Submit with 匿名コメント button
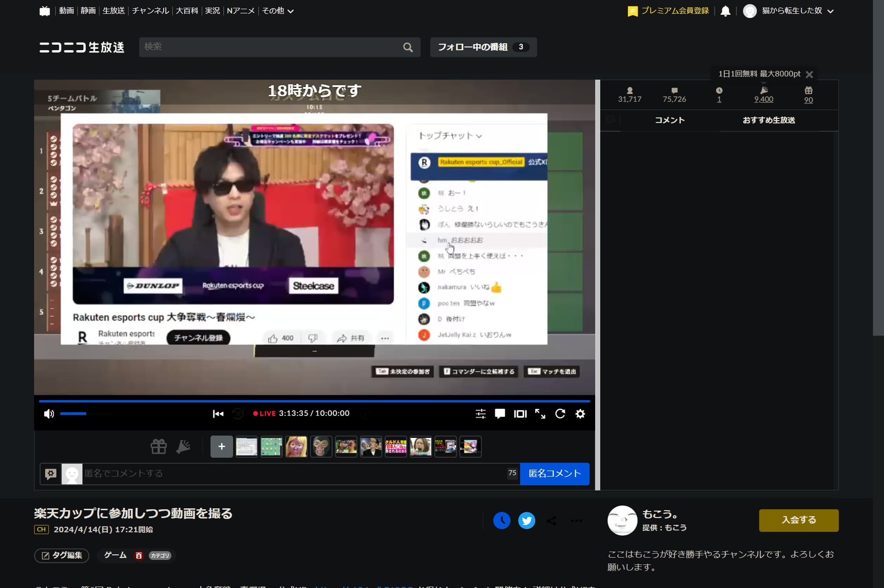The height and width of the screenshot is (588, 884). point(555,473)
